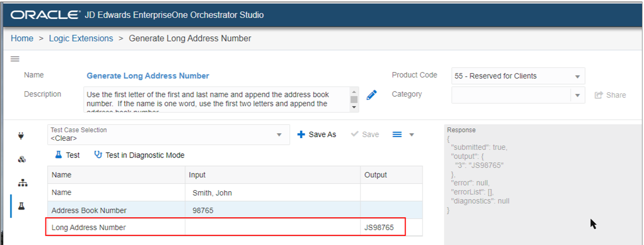
Task: Click the Share button label
Action: pos(616,95)
